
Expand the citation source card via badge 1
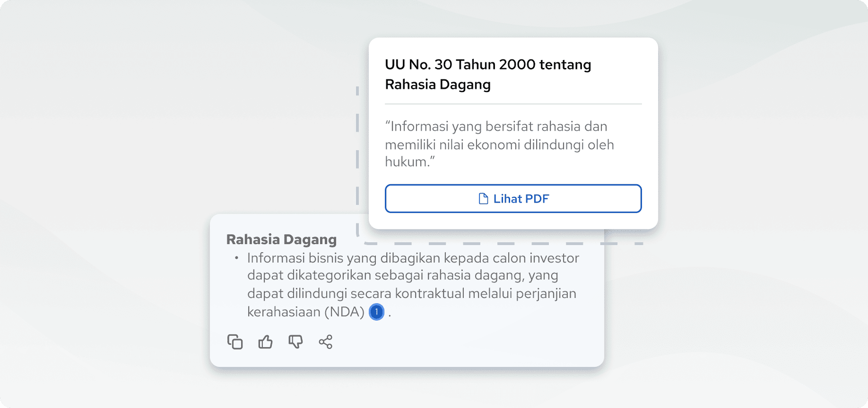point(376,312)
